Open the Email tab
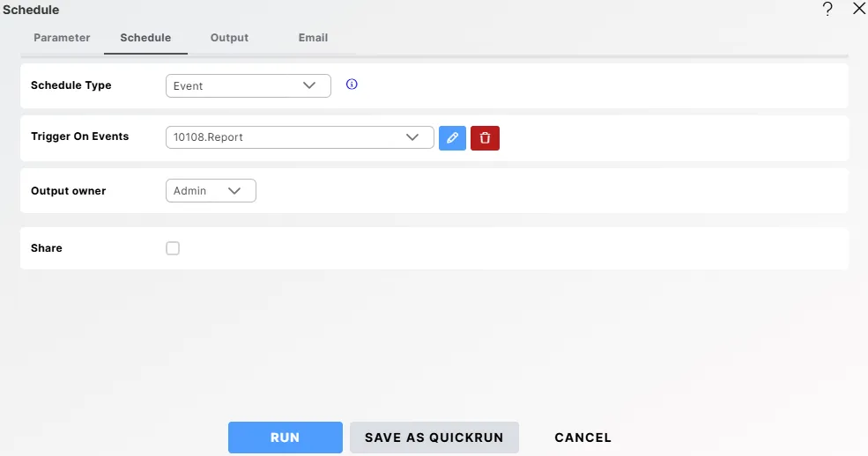 coord(313,38)
